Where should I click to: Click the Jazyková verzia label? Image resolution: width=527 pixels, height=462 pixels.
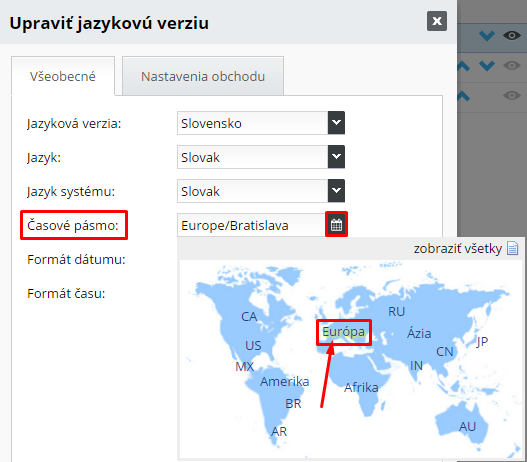(74, 124)
